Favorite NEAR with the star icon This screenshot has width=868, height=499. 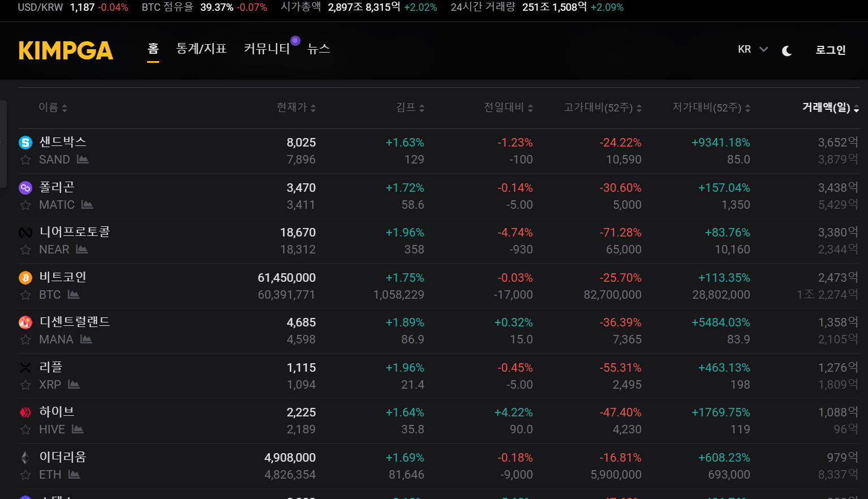[x=25, y=250]
